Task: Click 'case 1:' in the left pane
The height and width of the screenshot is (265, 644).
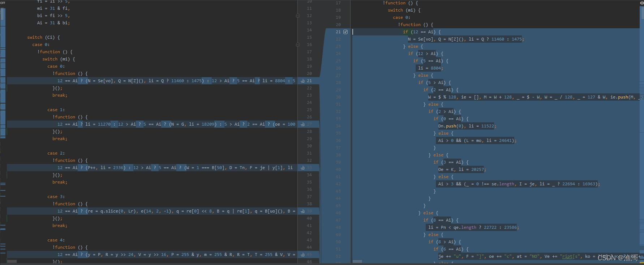Action: [x=56, y=110]
